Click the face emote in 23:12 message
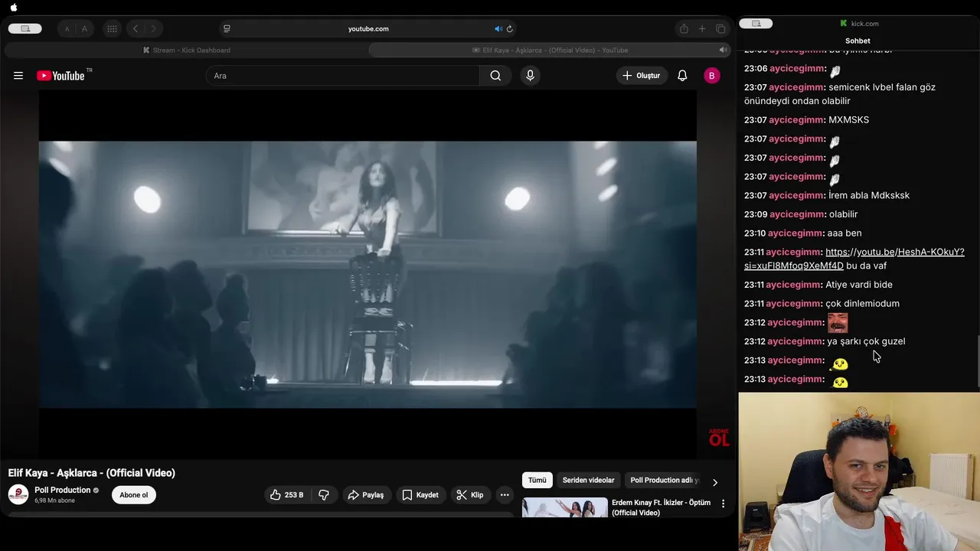Screen dimensions: 980x551 tap(838, 322)
